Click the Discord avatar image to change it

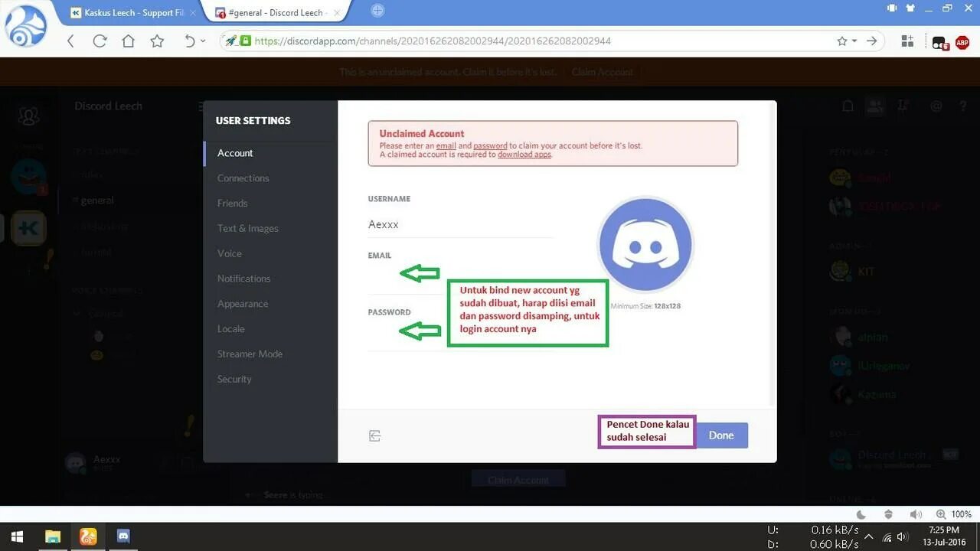pos(645,245)
